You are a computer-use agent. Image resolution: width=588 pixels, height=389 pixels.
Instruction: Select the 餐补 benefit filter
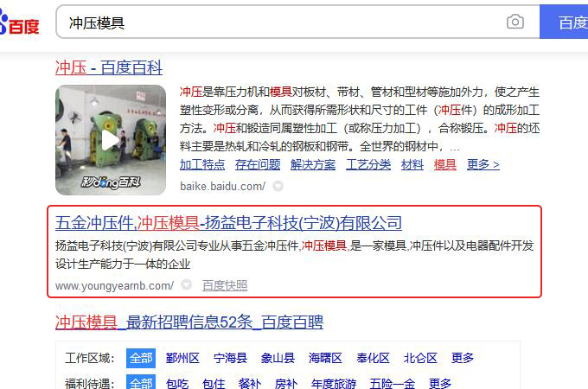250,383
